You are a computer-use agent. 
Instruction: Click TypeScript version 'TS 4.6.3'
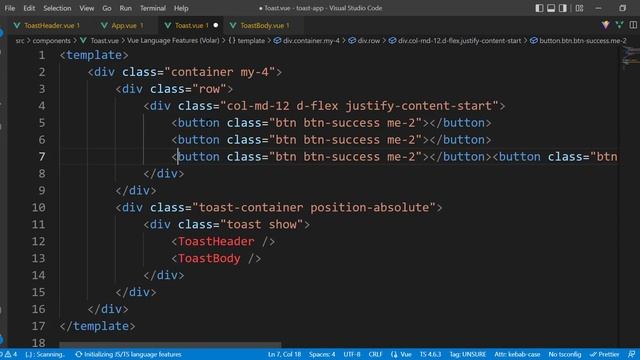[430, 354]
